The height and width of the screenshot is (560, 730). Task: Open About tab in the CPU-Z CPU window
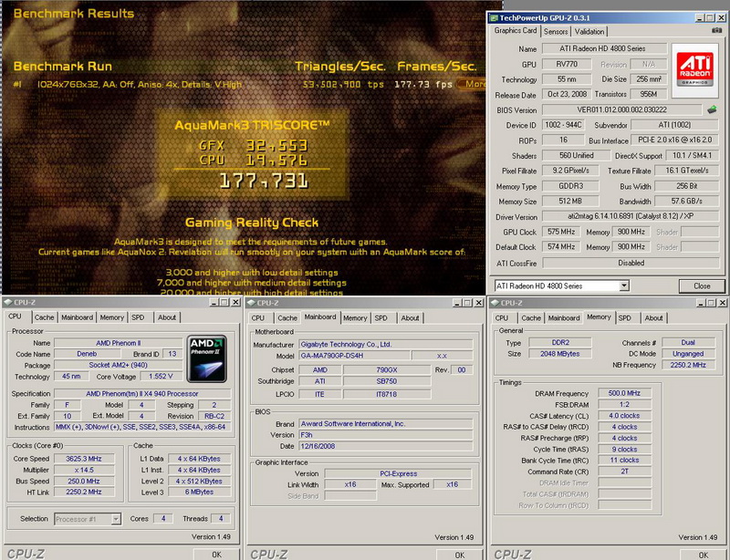click(167, 317)
